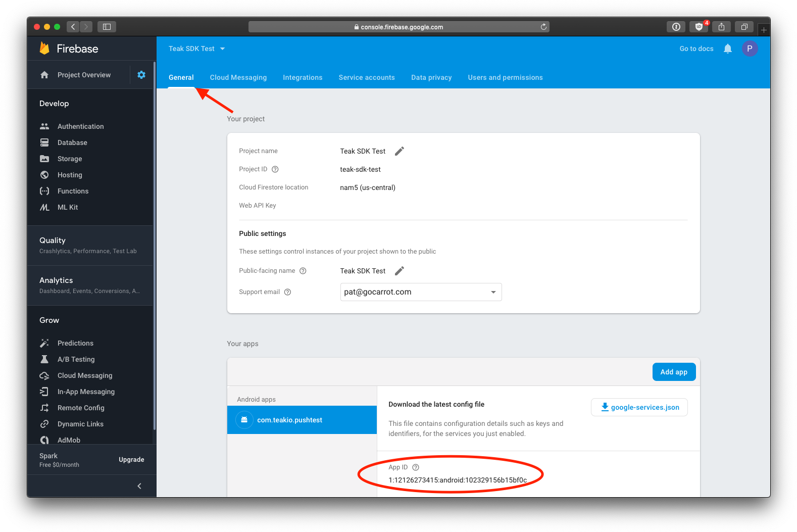Edit the public-facing name pencil icon
797x532 pixels.
click(x=400, y=271)
